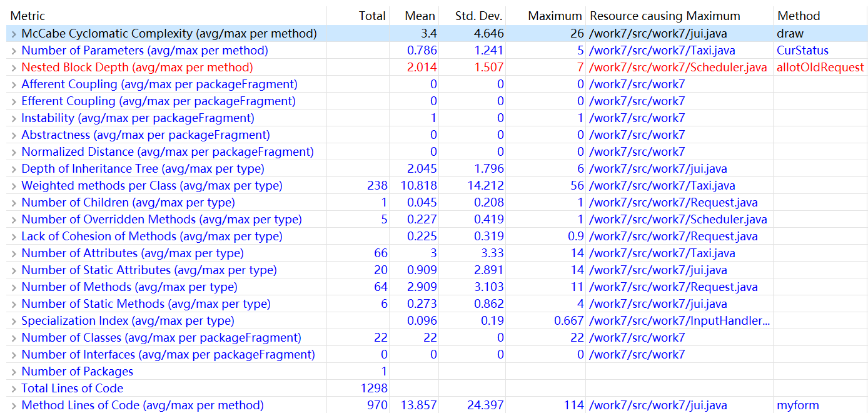Screen dimensions: 868x413
Task: Click the Scheduler.java path in Nested Block Depth
Action: [678, 68]
